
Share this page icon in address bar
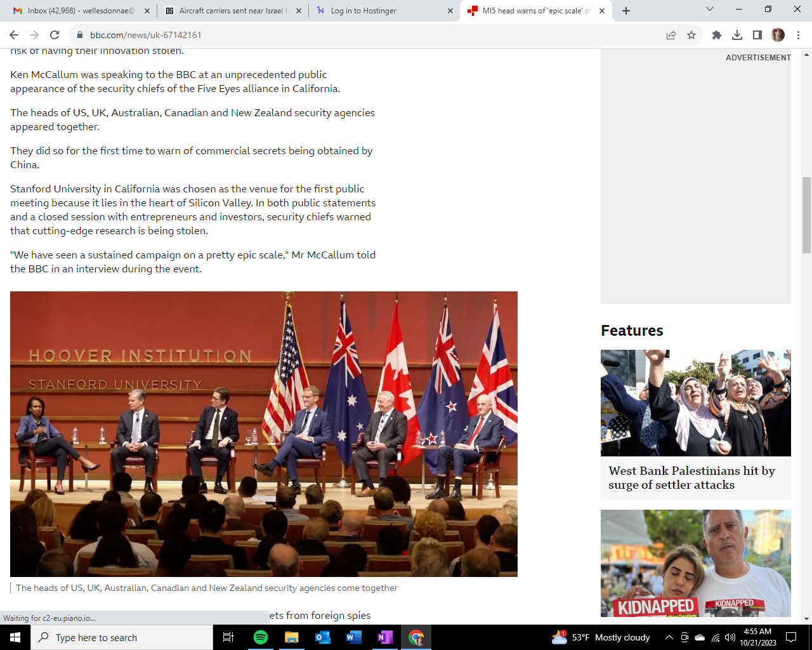point(671,35)
